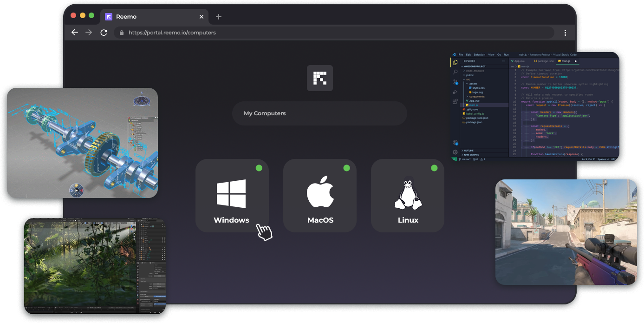Collapse the src folder
The height and width of the screenshot is (323, 644).
pyautogui.click(x=485, y=79)
